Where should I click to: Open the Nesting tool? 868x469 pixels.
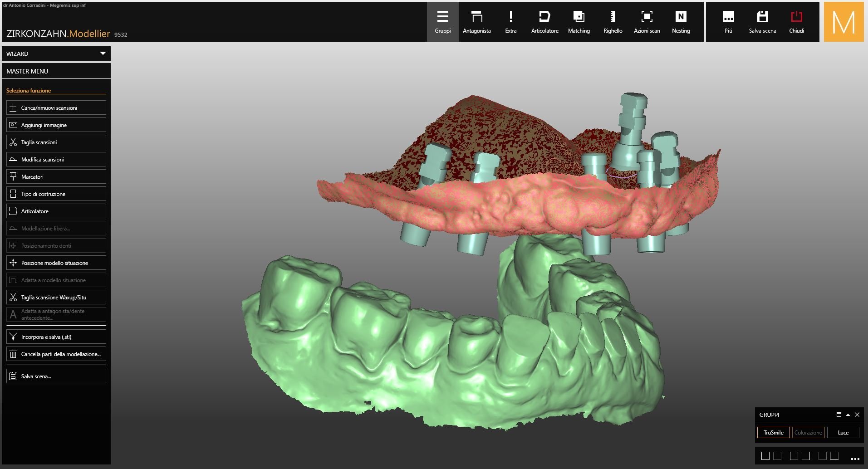(x=681, y=22)
